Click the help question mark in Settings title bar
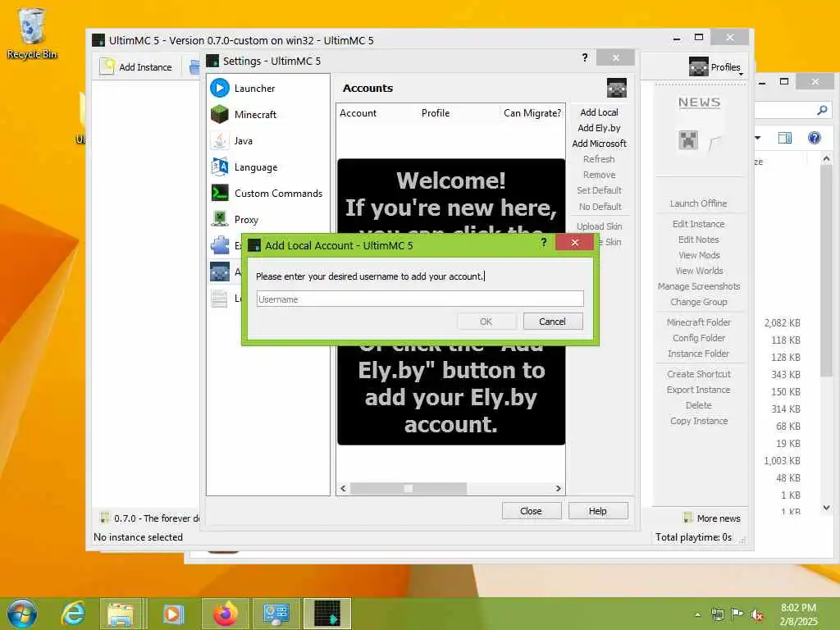This screenshot has width=840, height=630. coord(584,57)
